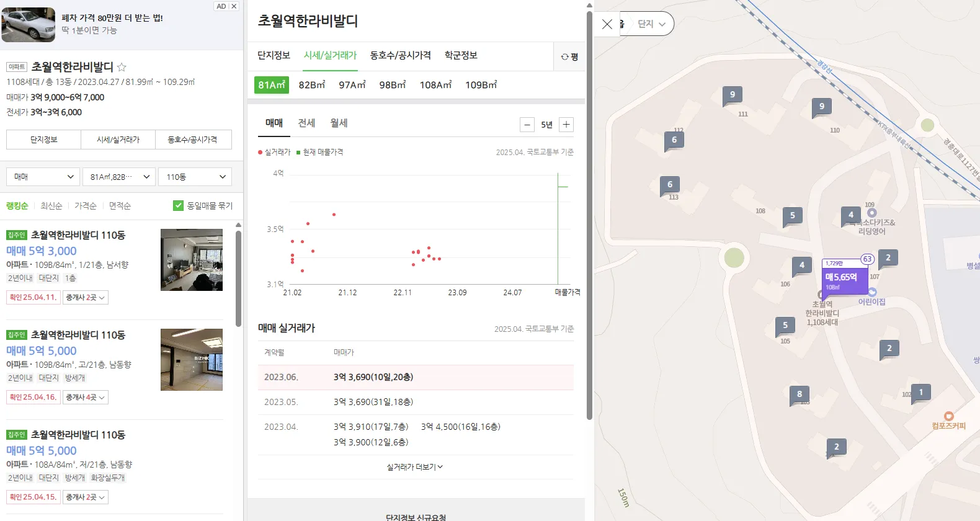Click the 어린이집 map marker icon
The image size is (980, 521).
872,292
